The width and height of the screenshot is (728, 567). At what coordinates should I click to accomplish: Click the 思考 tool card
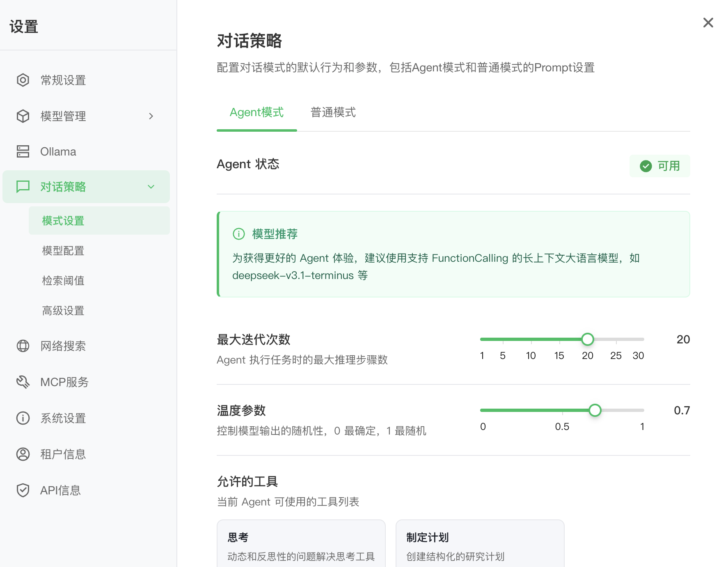(301, 544)
